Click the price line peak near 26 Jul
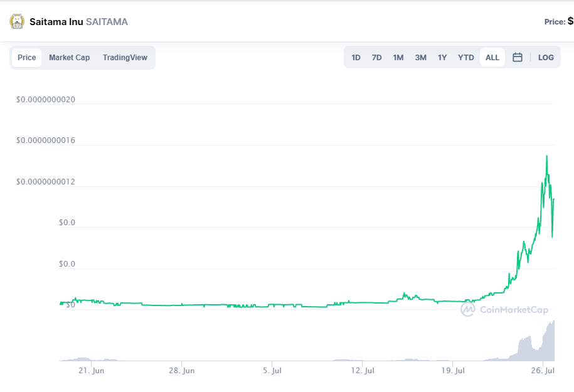 [x=547, y=156]
